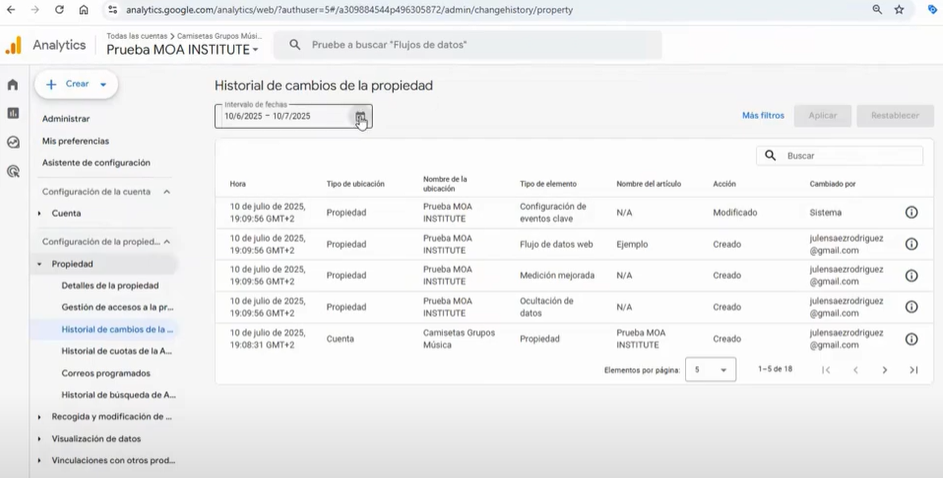Open the Home icon in left rail
The image size is (943, 478).
coord(13,85)
